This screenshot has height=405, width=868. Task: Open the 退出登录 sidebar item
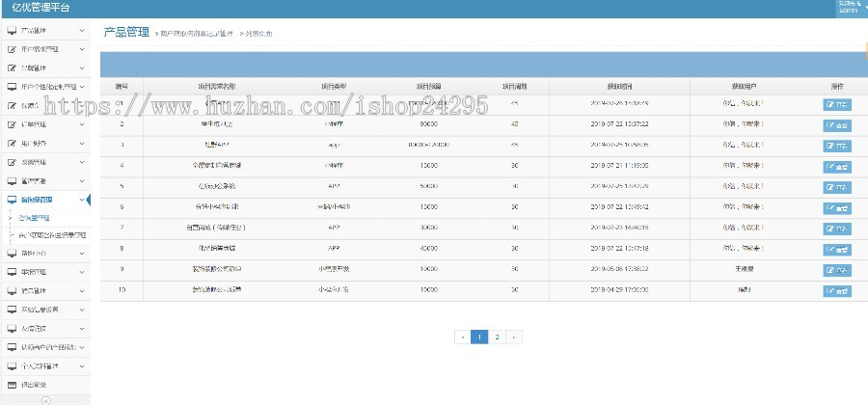(x=45, y=385)
